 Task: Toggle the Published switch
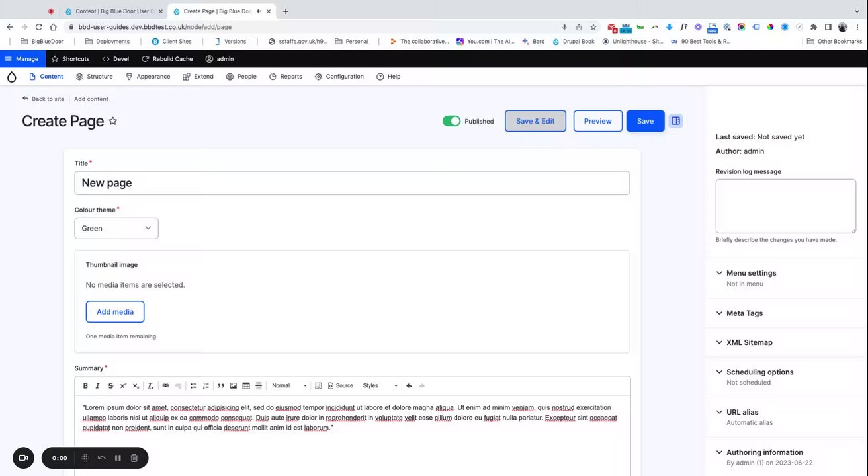(451, 121)
